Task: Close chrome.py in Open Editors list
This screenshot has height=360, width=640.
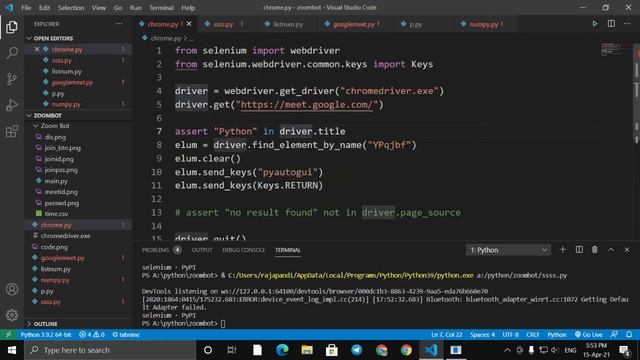Action: coord(37,49)
